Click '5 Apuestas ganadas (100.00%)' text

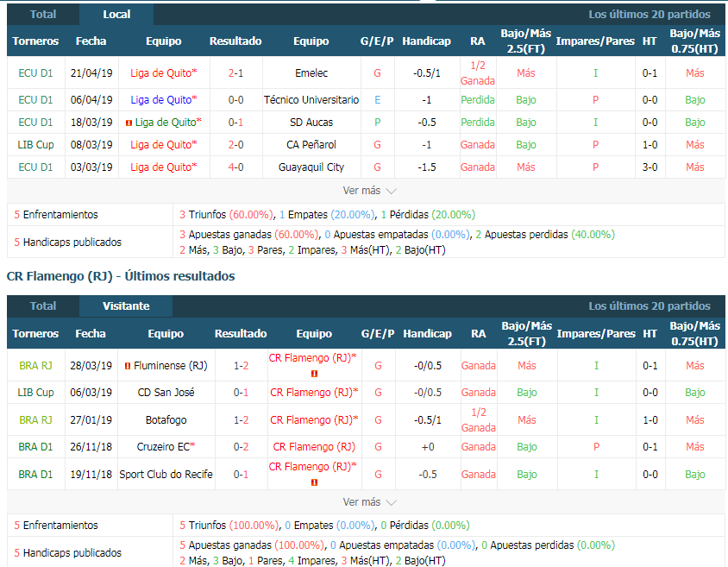[251, 545]
